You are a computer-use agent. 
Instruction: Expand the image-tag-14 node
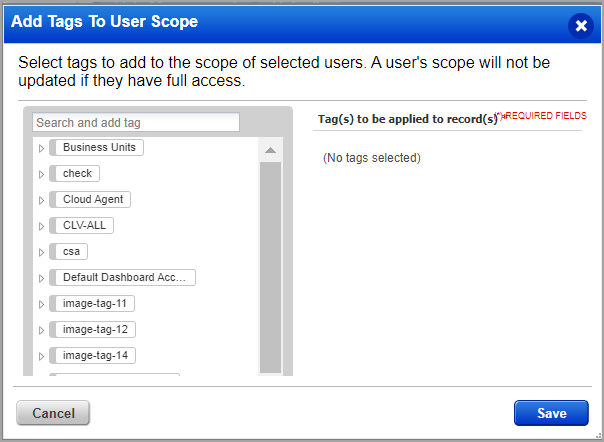(x=41, y=356)
